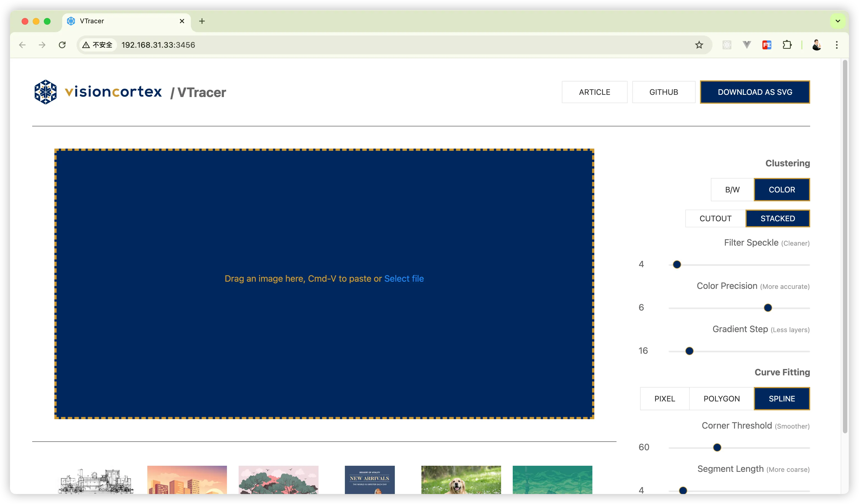Choose CUTOUT layering mode
The height and width of the screenshot is (504, 859).
716,218
